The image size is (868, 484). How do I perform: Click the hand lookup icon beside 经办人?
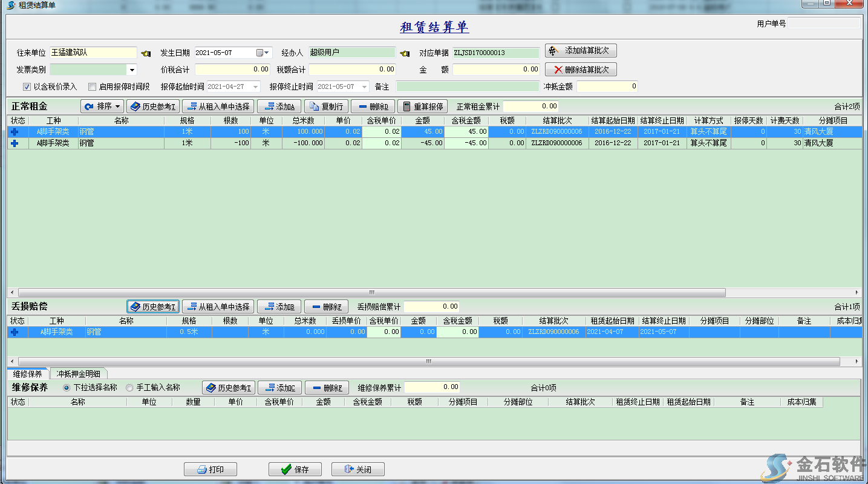click(405, 53)
